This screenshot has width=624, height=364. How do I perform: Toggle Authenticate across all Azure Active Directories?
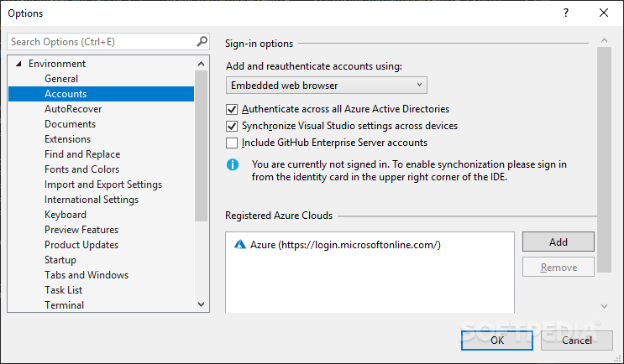coord(232,109)
